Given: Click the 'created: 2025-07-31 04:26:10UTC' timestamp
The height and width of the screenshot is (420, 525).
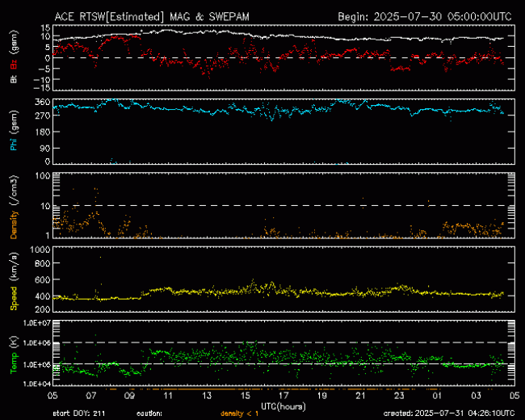Looking at the screenshot, I should click(x=449, y=414).
